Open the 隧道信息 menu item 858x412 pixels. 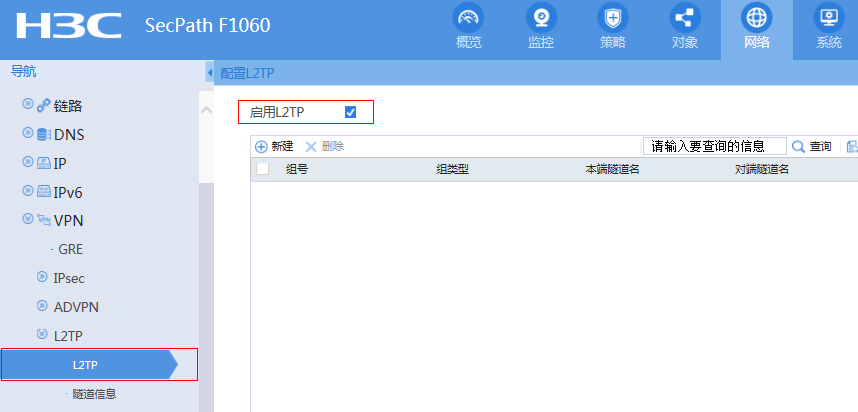pos(94,394)
